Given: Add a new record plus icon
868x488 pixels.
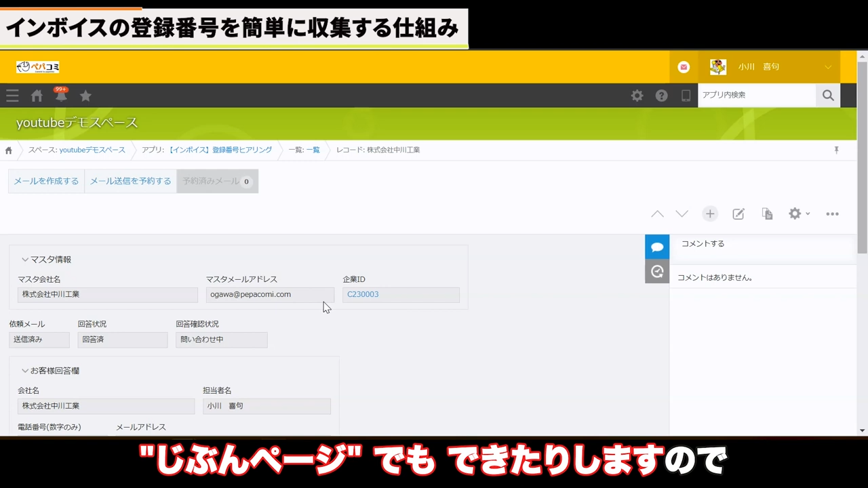Looking at the screenshot, I should 710,213.
